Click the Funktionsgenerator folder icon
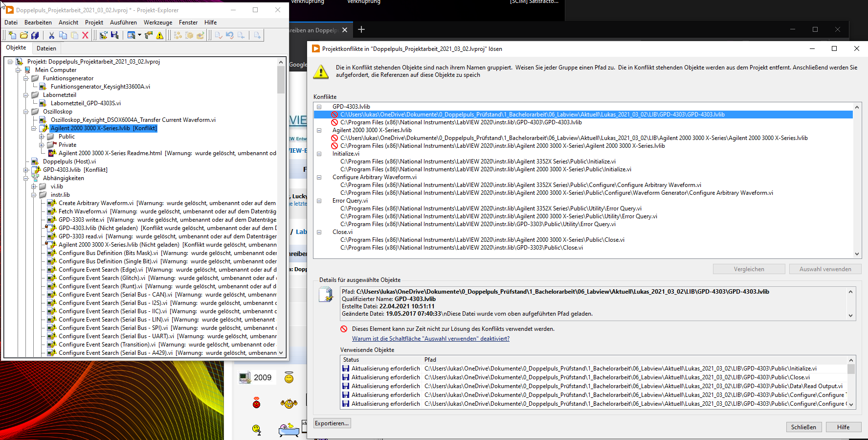This screenshot has height=440, width=868. (35, 78)
